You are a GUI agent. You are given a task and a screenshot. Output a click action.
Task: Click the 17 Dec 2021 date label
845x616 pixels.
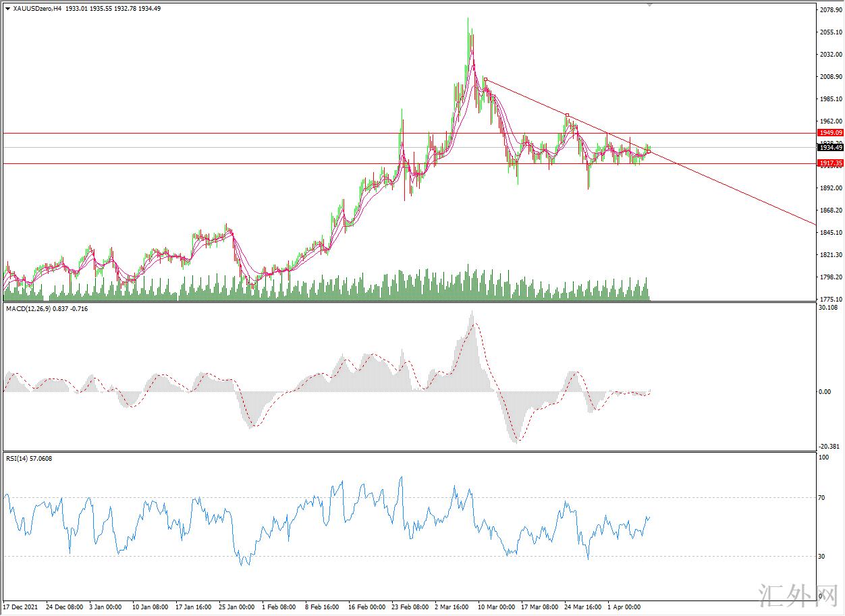tap(21, 607)
